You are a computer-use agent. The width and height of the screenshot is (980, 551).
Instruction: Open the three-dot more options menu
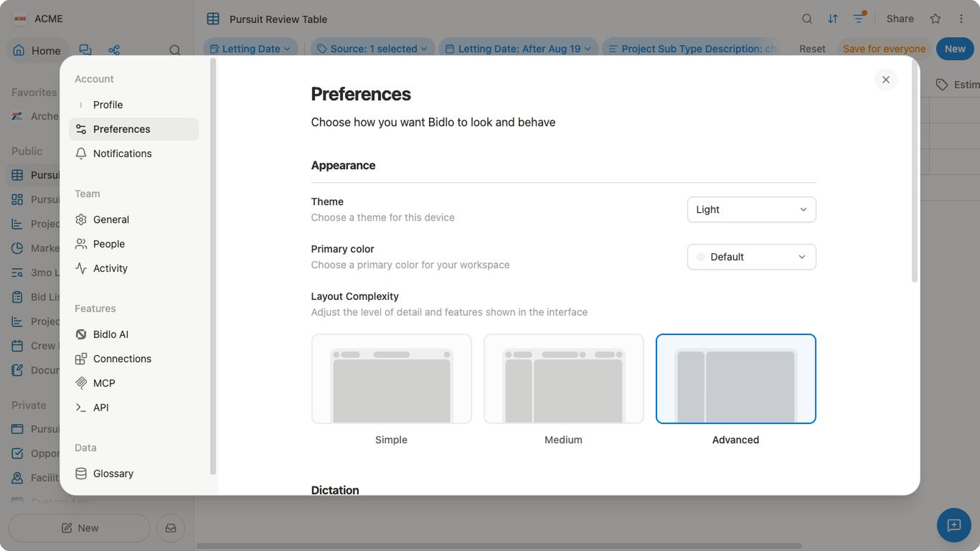click(961, 19)
